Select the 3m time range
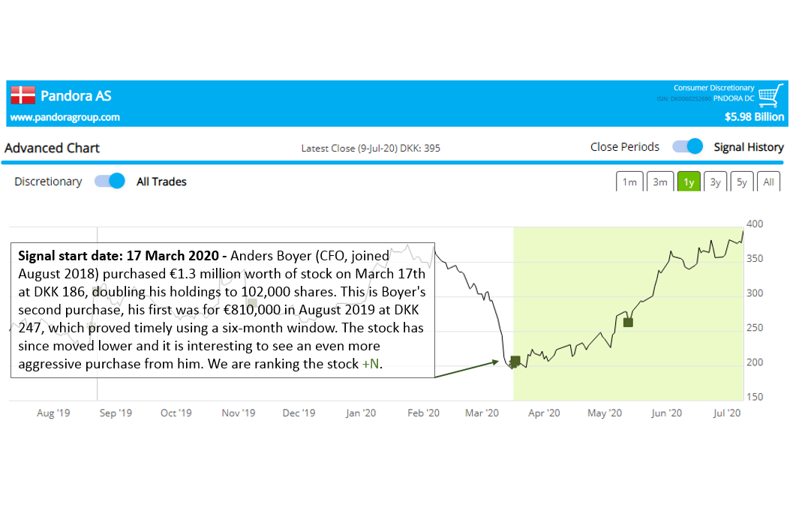The height and width of the screenshot is (532, 790). click(659, 182)
